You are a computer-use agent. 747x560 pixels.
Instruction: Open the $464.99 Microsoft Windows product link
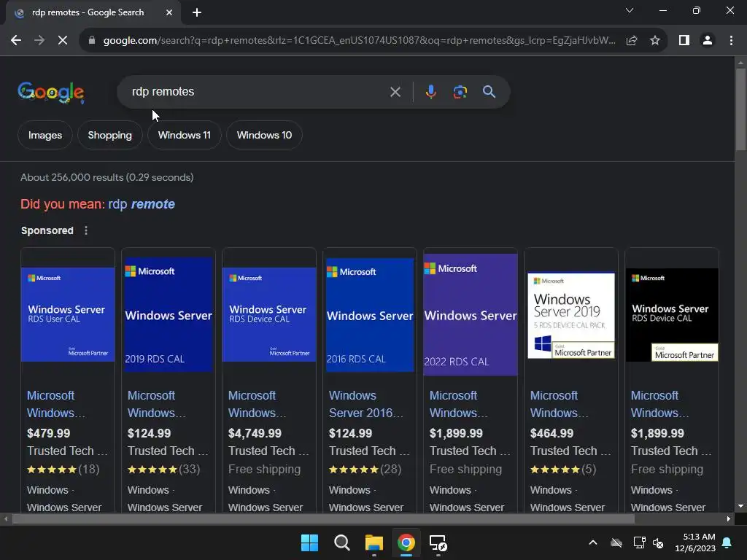click(x=559, y=404)
